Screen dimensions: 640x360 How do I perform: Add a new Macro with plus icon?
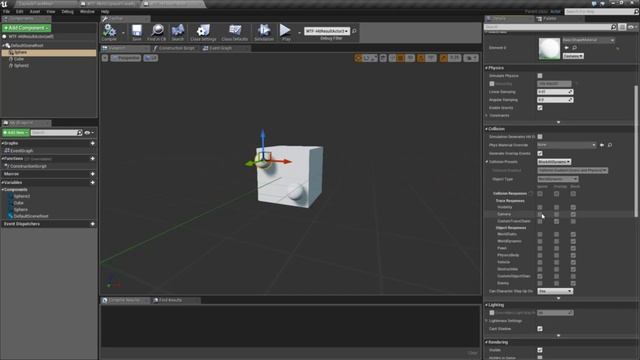click(93, 174)
